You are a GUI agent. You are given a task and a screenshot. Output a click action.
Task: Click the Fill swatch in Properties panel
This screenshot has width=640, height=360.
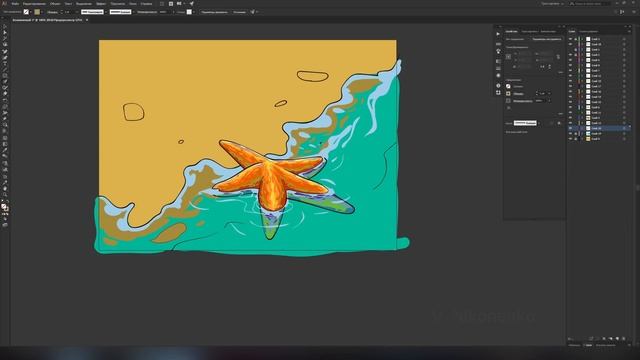click(508, 86)
